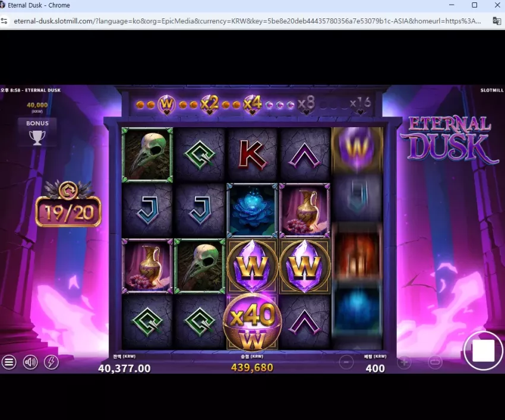Click the x40 wild multiplier orb
This screenshot has width=505, height=420.
252,322
